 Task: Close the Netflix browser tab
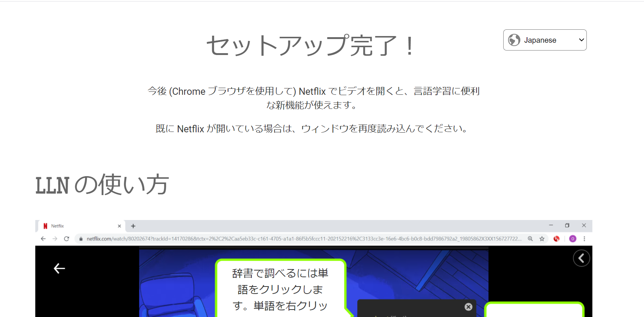119,226
